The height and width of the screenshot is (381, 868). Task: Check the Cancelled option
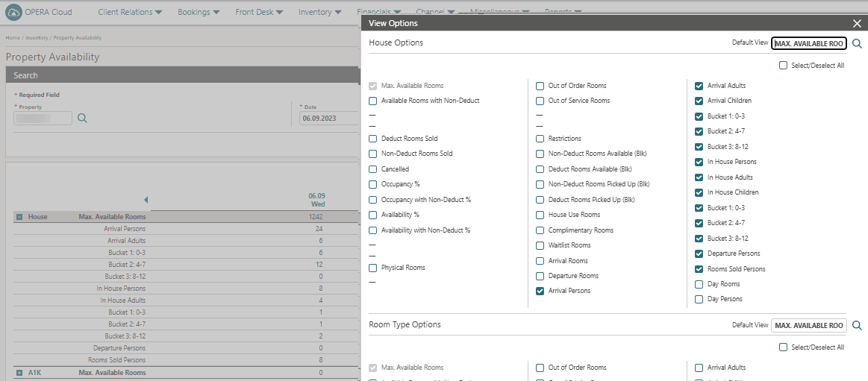(x=373, y=169)
